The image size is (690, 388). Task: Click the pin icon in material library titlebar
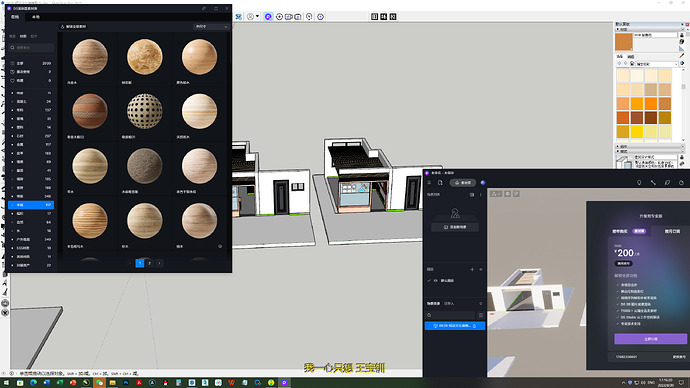click(x=204, y=8)
